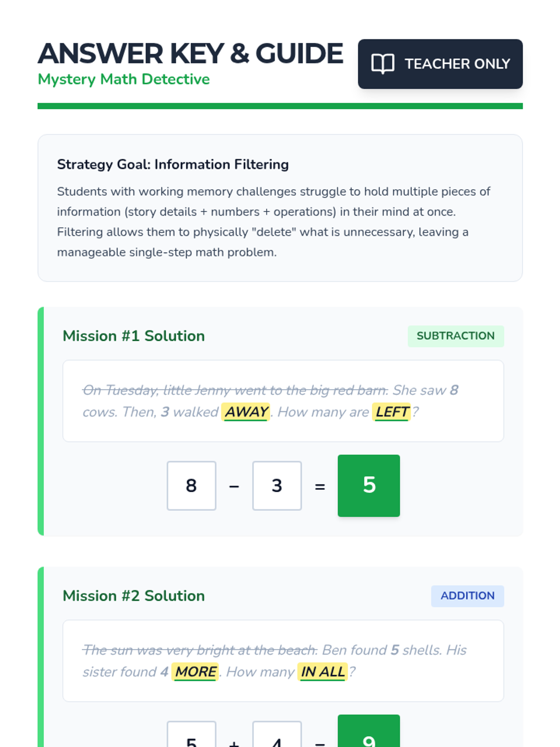Click the TEACHER ONLY badge text
Viewport: 560px width, 747px height.
tap(457, 63)
